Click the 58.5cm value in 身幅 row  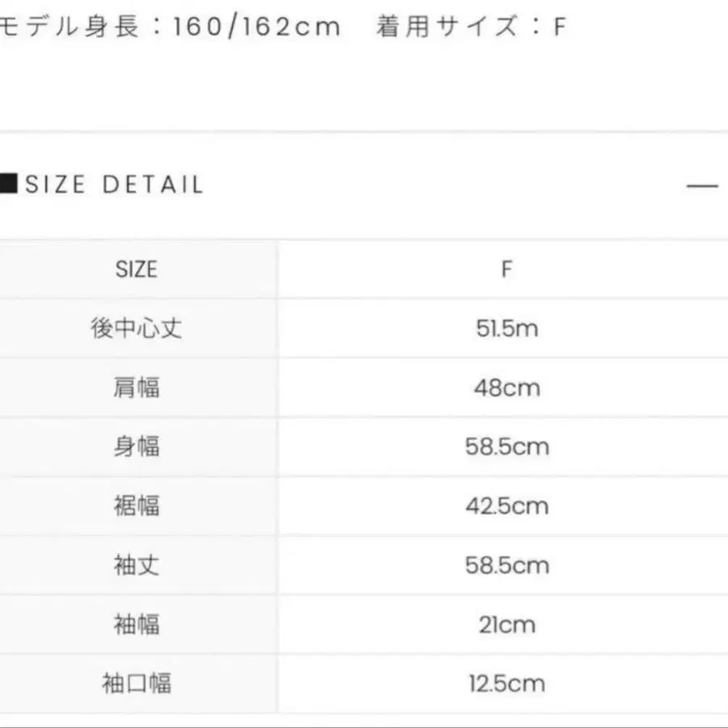(x=506, y=447)
